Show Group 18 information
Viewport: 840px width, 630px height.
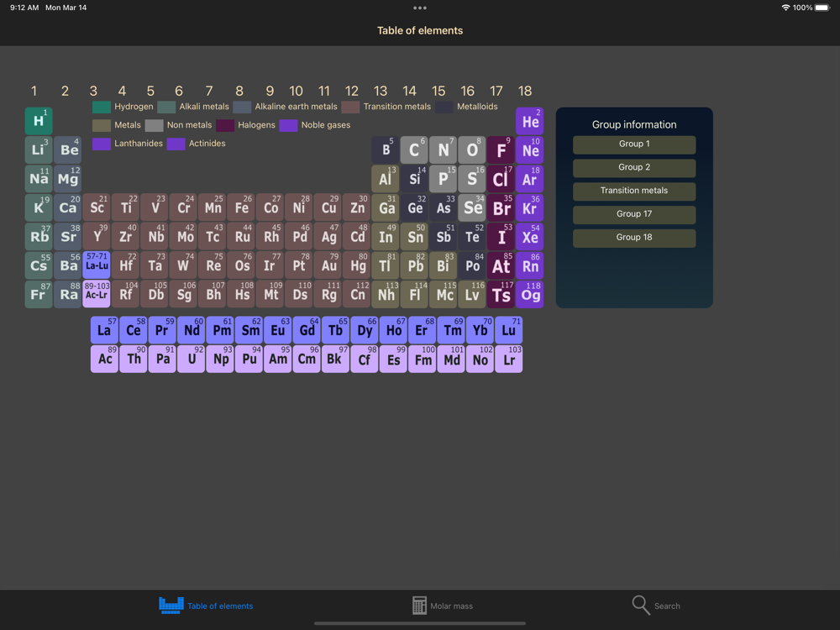point(634,238)
